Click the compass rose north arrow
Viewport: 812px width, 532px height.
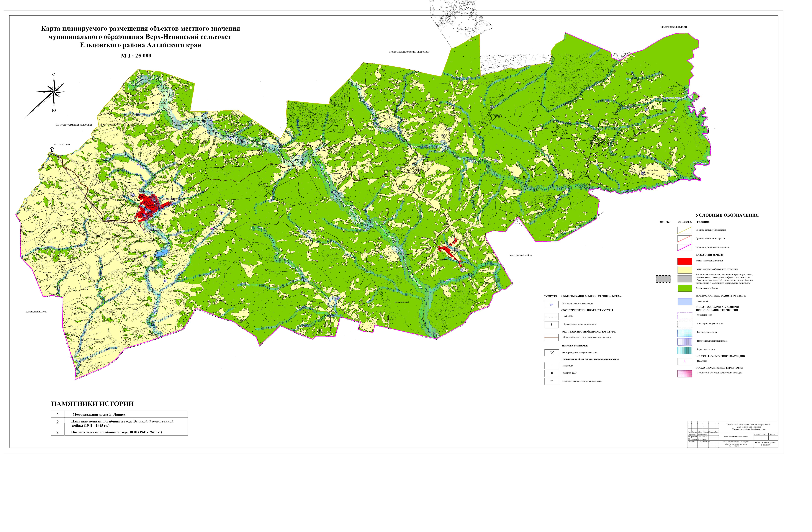54,91
